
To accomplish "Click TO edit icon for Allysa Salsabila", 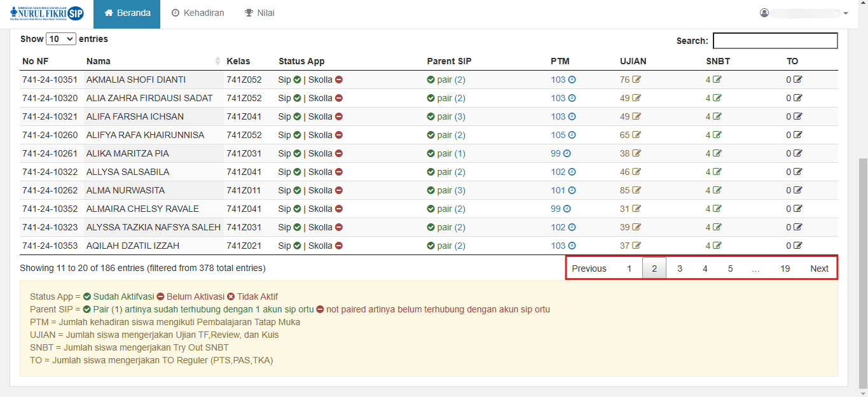I will point(798,172).
